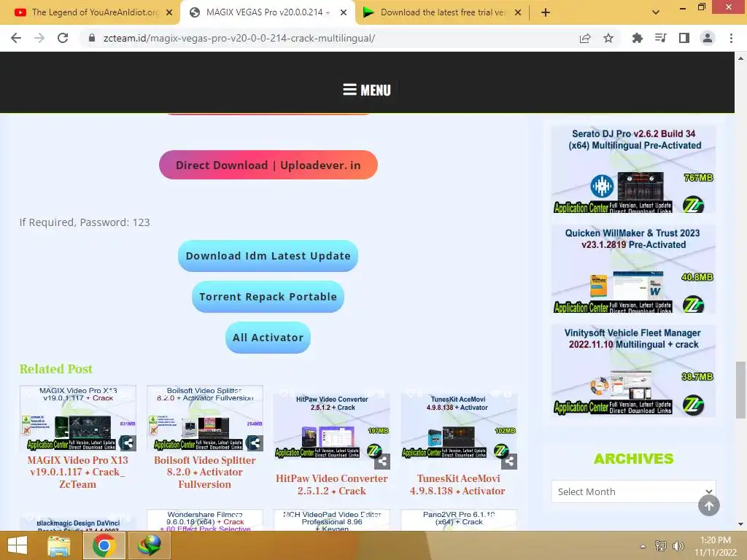The width and height of the screenshot is (747, 560).
Task: Toggle the Chrome side panel
Action: (x=684, y=38)
